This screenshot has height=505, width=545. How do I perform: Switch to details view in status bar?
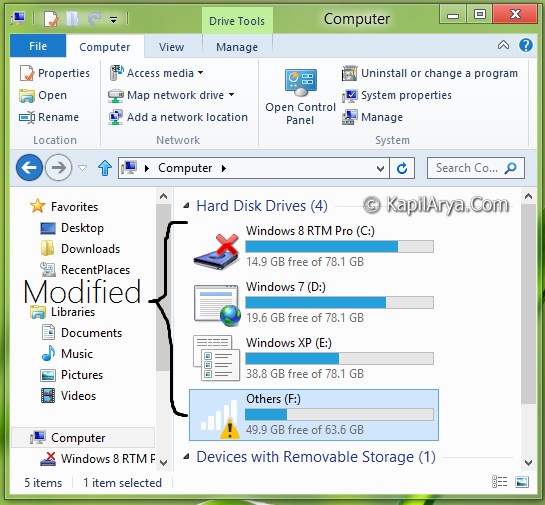499,482
